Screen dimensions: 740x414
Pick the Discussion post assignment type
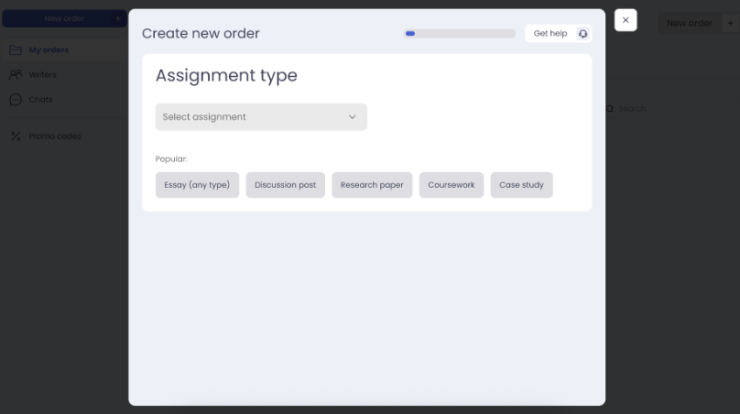pos(285,185)
